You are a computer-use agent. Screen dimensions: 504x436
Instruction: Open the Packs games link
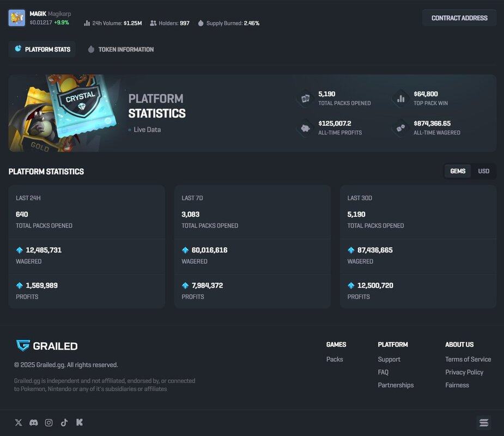click(x=335, y=359)
